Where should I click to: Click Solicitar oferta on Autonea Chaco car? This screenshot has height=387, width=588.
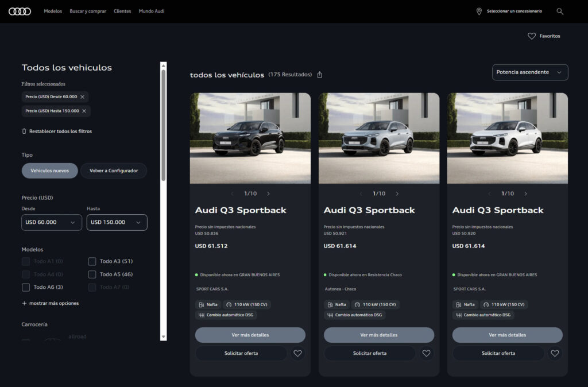click(x=370, y=353)
